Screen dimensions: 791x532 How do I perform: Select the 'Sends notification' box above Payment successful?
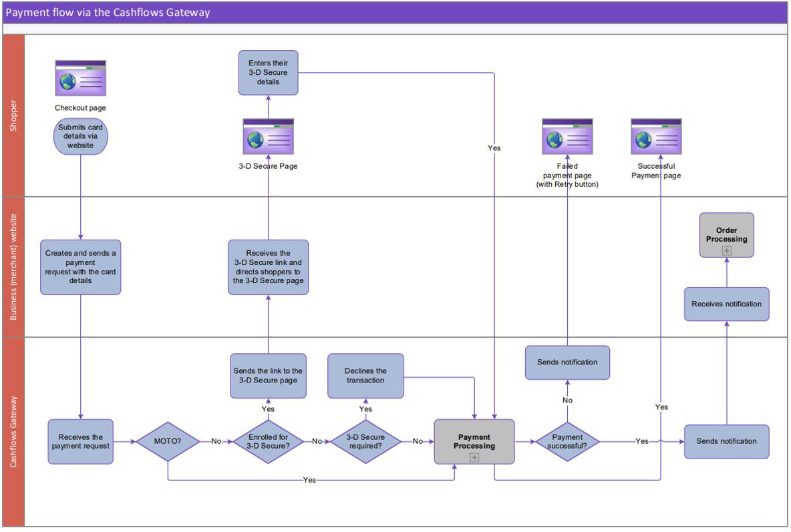click(x=567, y=362)
